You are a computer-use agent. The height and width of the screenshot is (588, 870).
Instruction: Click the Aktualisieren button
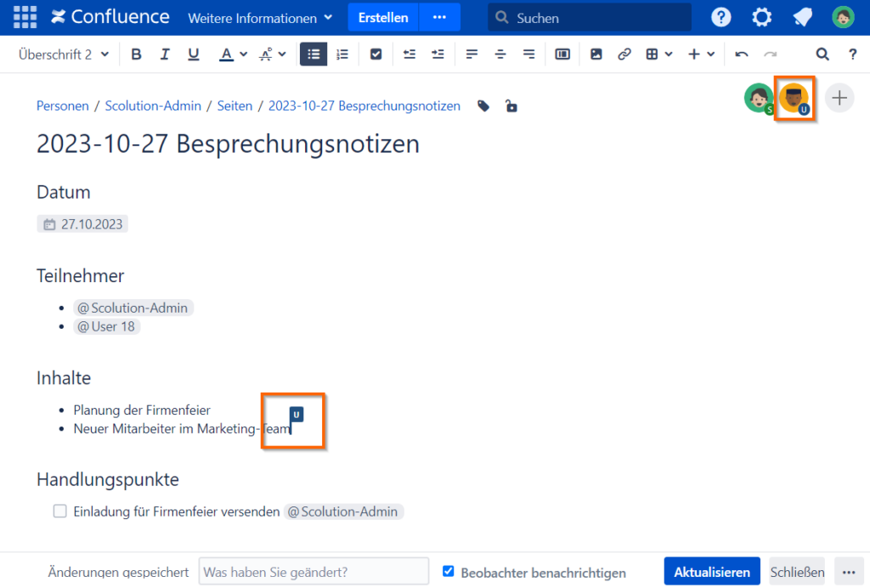(711, 571)
